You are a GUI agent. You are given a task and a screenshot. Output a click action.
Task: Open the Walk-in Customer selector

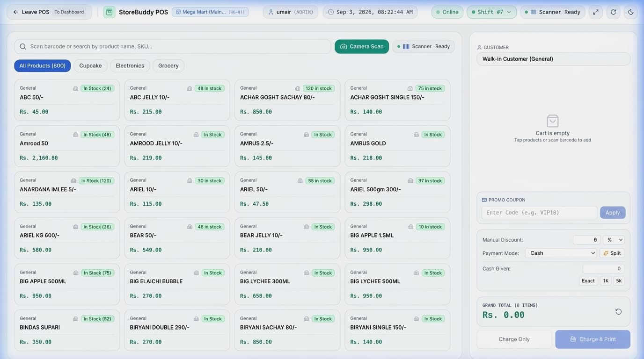553,59
